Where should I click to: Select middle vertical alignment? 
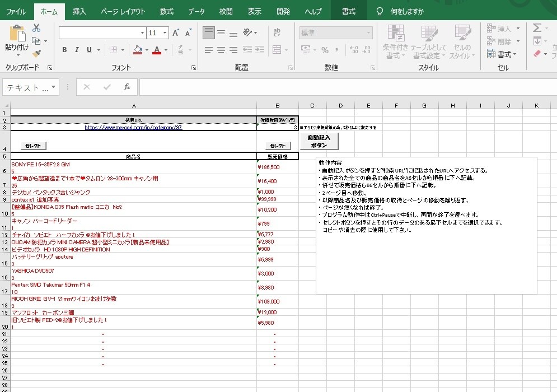[221, 32]
